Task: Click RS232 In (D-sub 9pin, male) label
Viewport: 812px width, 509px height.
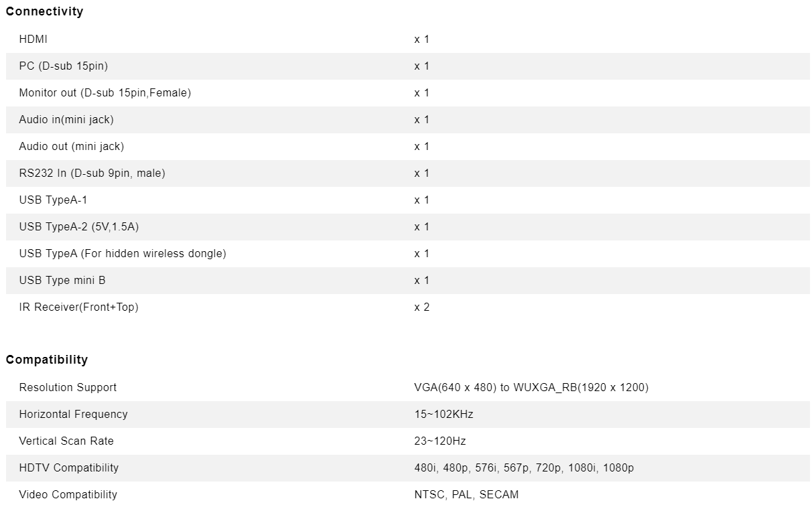Action: point(92,173)
